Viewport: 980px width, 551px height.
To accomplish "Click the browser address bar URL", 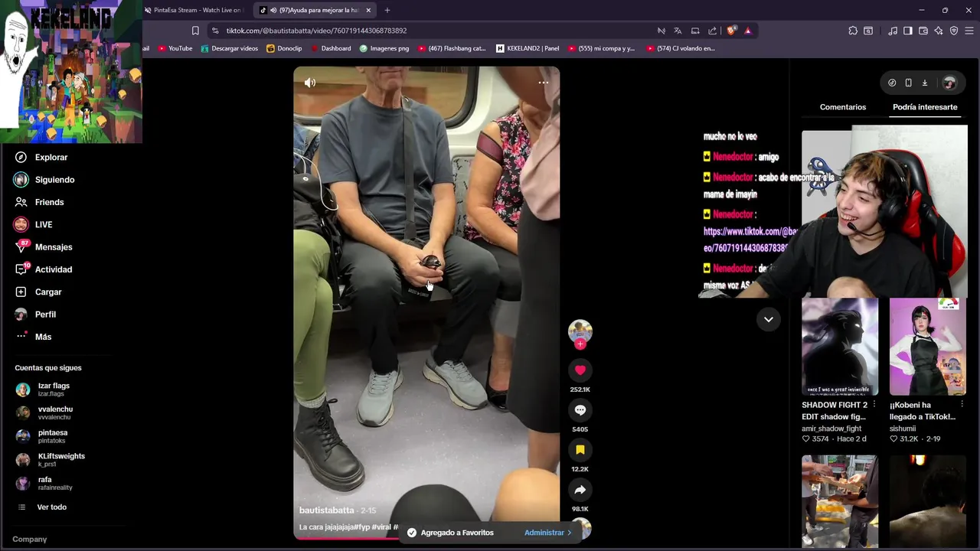I will coord(316,31).
